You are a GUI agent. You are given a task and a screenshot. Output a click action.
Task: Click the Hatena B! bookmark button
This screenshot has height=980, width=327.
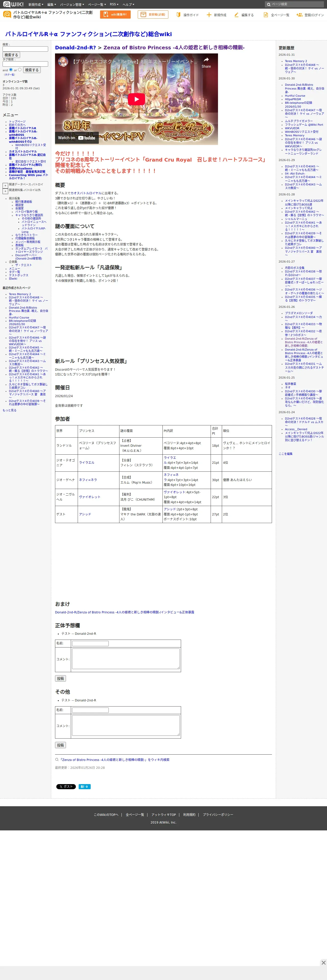(85, 786)
